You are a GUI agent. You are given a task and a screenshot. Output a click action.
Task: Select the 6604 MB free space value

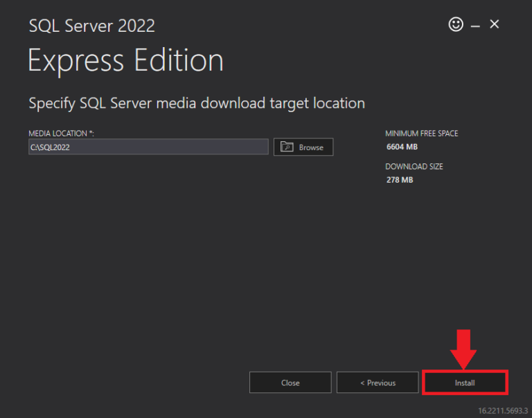coord(402,147)
